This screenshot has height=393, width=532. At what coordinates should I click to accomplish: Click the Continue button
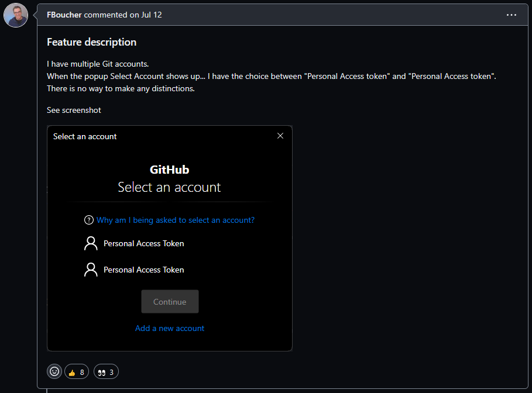click(170, 301)
